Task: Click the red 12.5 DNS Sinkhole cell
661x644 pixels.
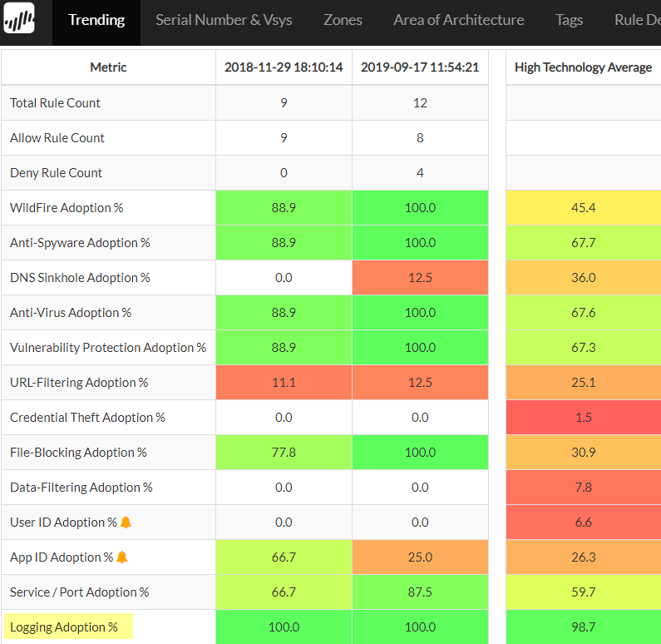Action: (x=420, y=278)
